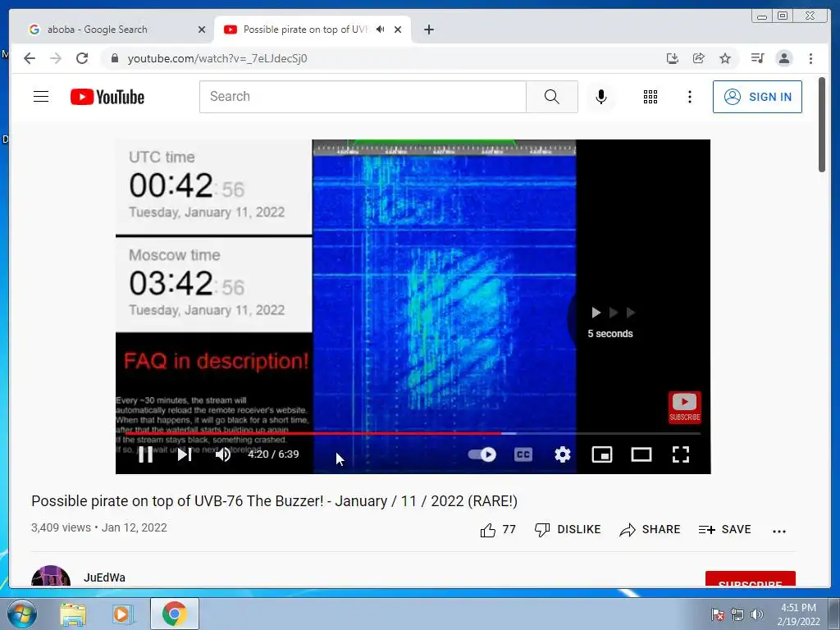Share this page icon in address bar

point(699,58)
